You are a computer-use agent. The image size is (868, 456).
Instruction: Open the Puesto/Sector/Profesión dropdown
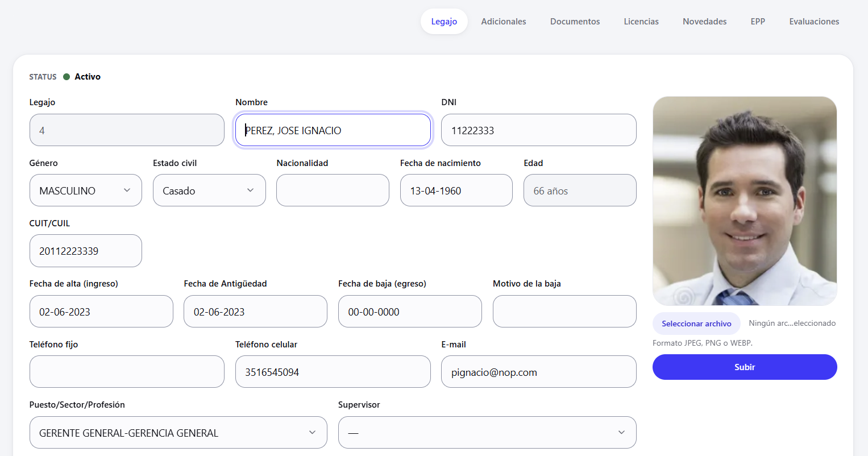[178, 433]
